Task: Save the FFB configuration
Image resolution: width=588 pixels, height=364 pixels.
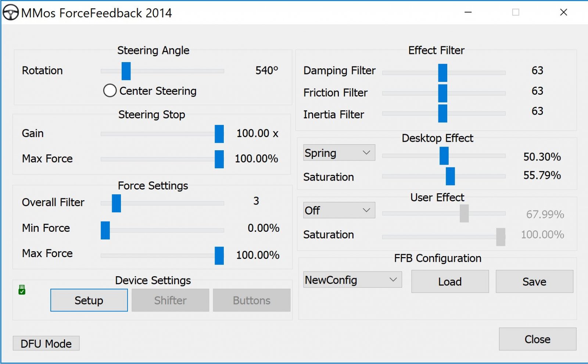Action: click(x=534, y=281)
